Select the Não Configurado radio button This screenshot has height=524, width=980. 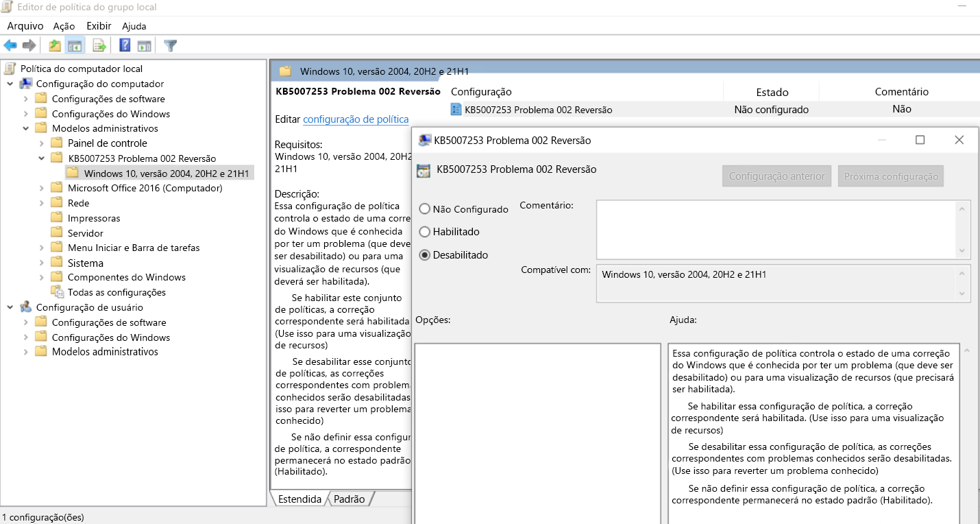[425, 209]
